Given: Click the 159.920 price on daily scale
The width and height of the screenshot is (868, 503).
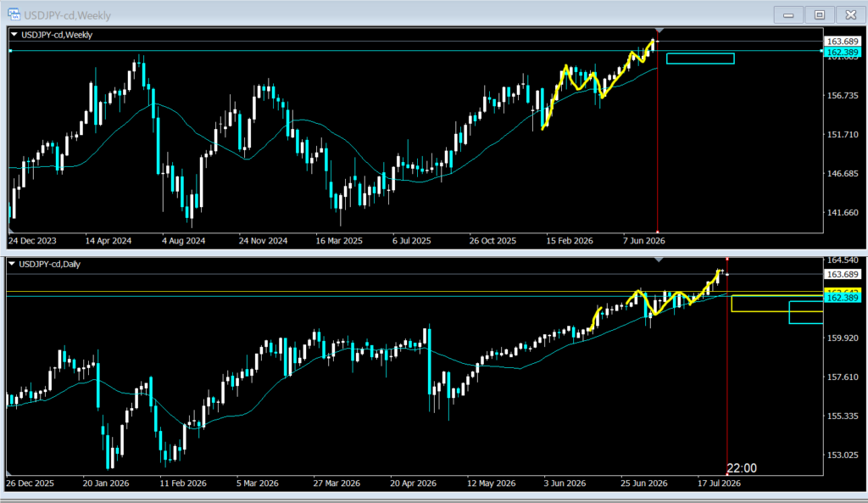Looking at the screenshot, I should point(843,338).
